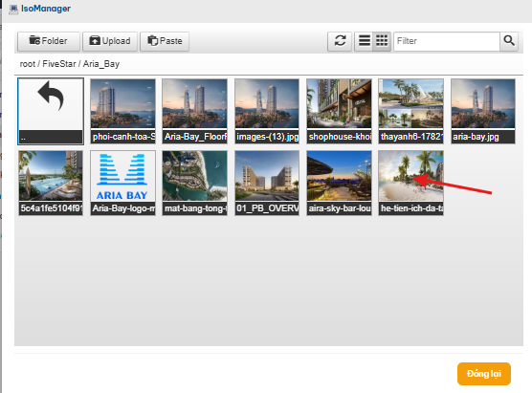
Task: Navigate to root in breadcrumb
Action: [28, 64]
